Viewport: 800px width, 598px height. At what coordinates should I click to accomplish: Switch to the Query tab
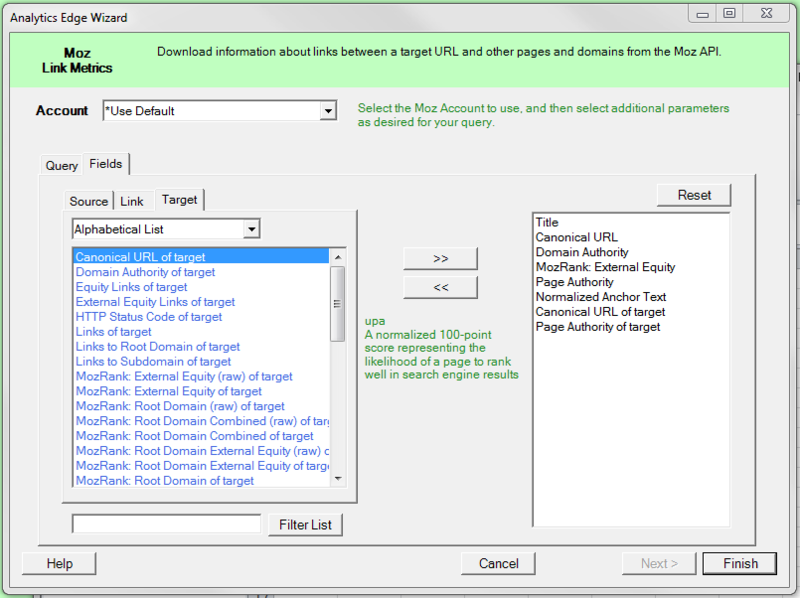(x=61, y=165)
